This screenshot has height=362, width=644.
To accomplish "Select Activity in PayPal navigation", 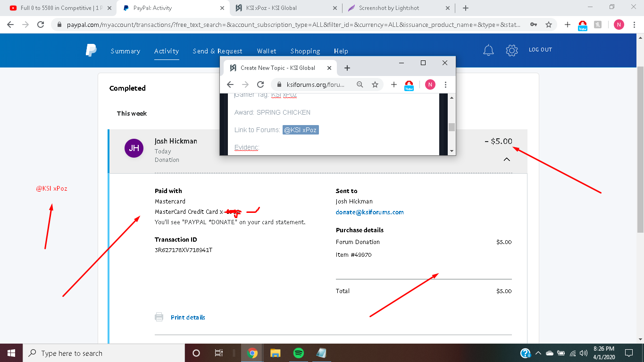I will (167, 51).
